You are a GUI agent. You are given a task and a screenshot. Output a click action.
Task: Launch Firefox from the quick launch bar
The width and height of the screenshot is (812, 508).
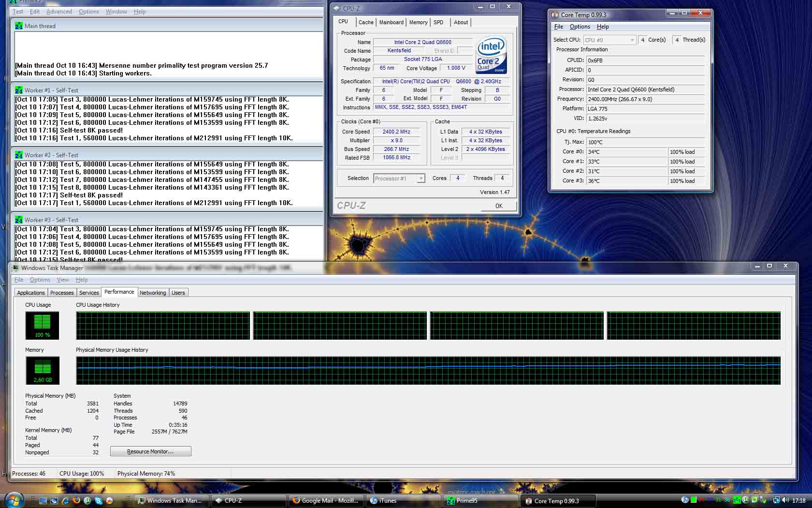tap(76, 501)
